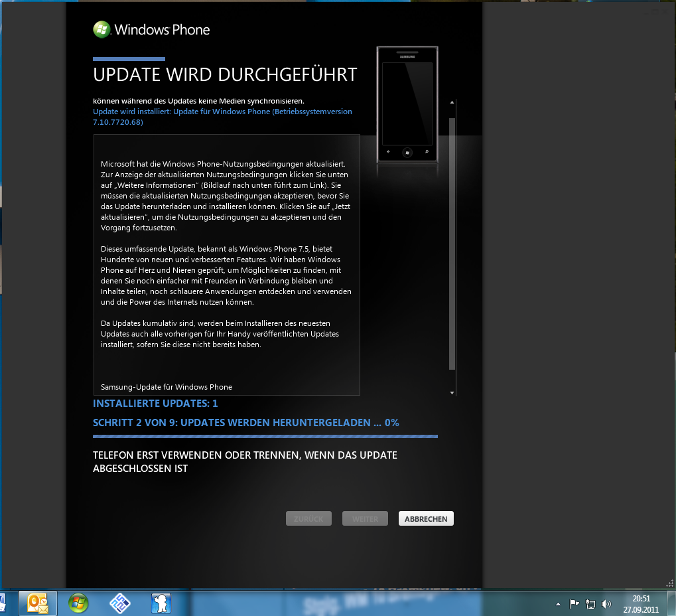Click the Windows Phone logo
Screen dimensions: 676x616
(151, 29)
